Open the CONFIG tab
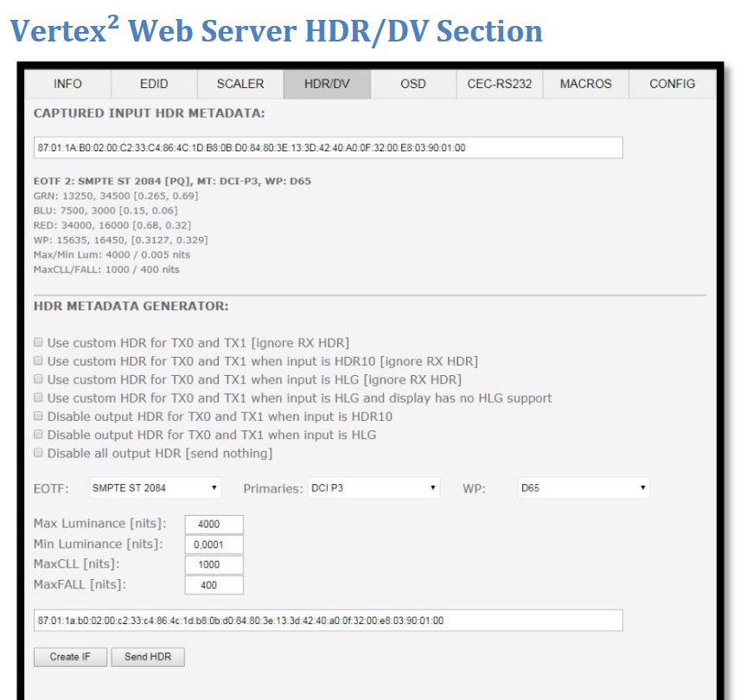 click(671, 84)
